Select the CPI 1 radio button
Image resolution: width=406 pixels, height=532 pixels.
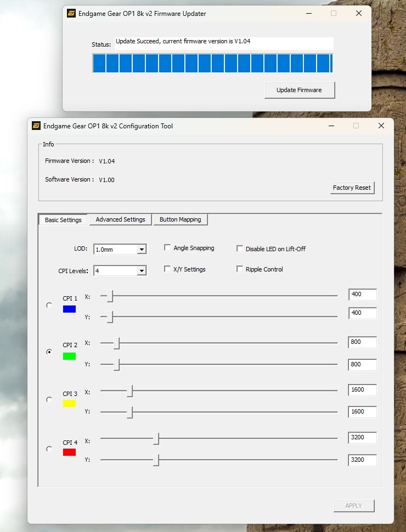pos(49,305)
